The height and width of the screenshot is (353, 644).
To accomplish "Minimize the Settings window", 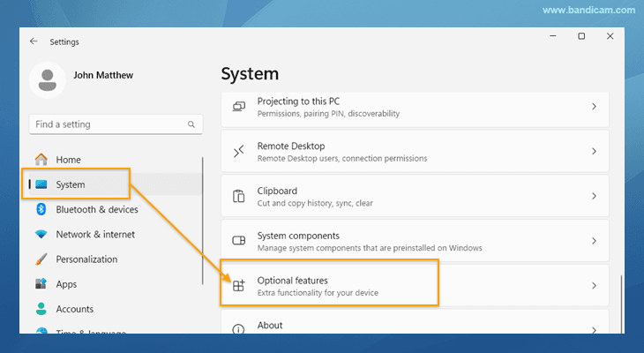I will [x=553, y=36].
